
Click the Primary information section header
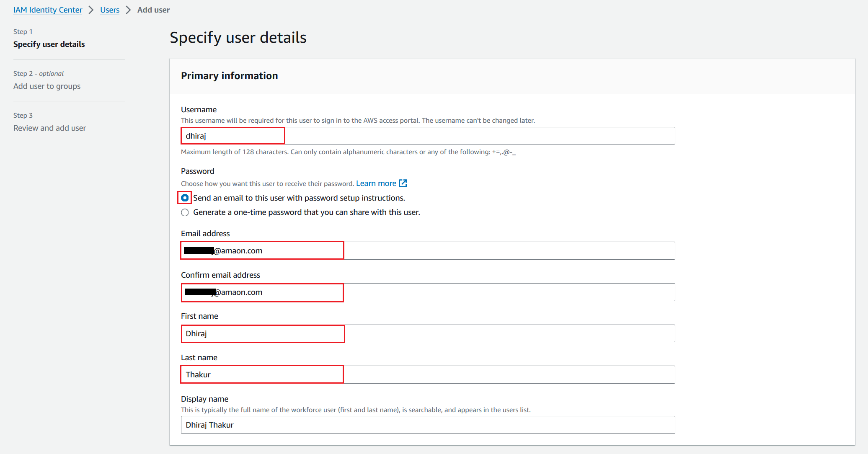point(229,76)
